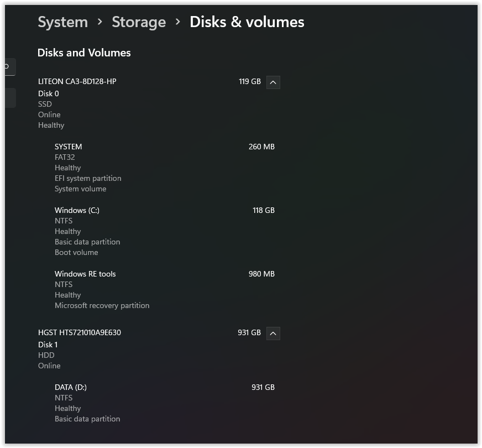Click the 980 MB size value

(x=261, y=274)
